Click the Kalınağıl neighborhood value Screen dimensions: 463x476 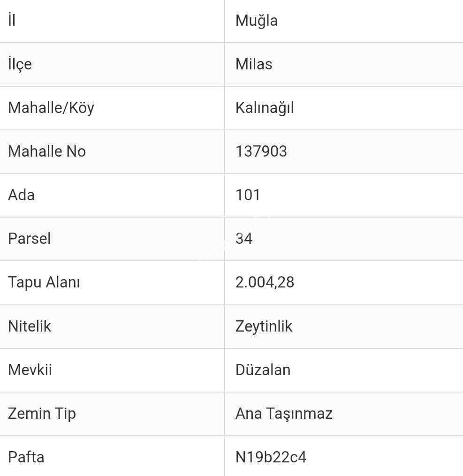[x=265, y=108]
